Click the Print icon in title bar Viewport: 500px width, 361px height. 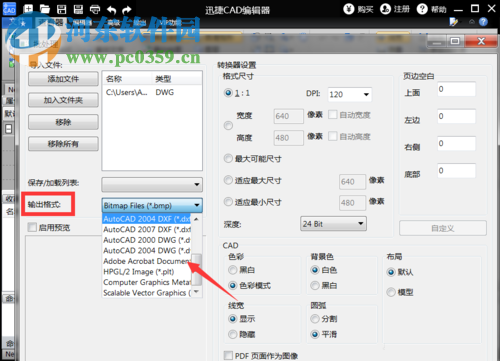click(95, 9)
